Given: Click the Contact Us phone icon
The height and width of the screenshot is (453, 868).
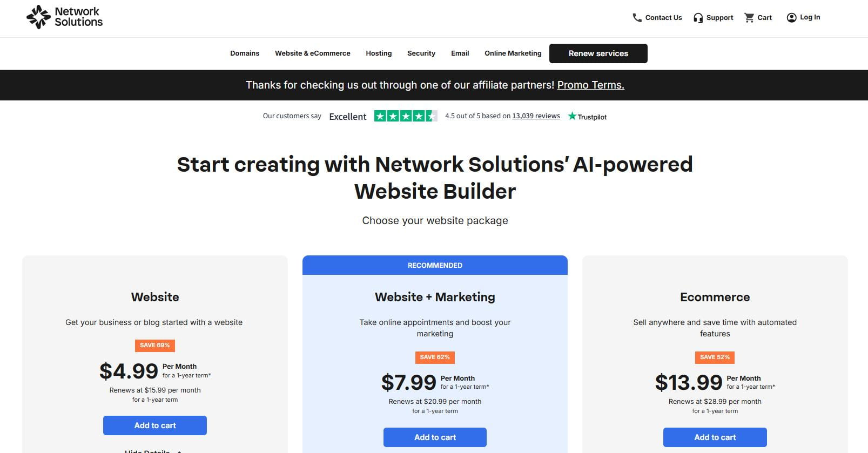Looking at the screenshot, I should (637, 18).
